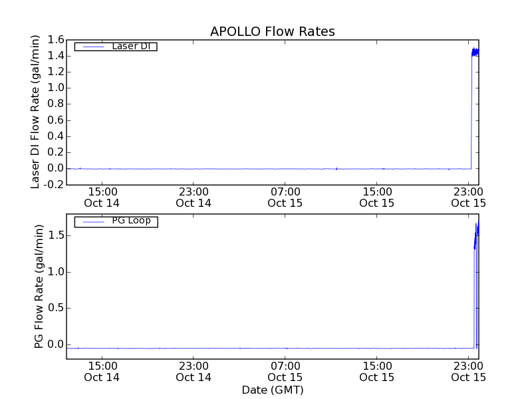The image size is (532, 399).
Task: Click "15:00 Oct 14" under the Laser DI chart
Action: click(x=102, y=198)
